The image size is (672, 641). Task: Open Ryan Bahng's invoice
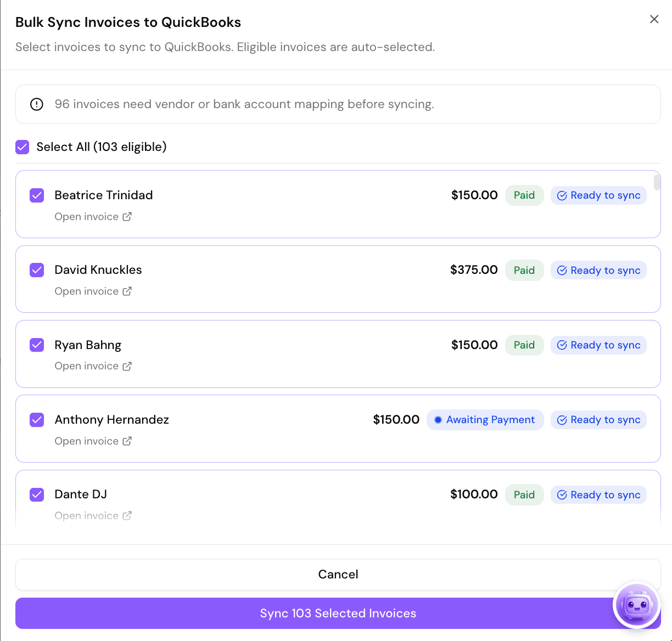click(86, 366)
